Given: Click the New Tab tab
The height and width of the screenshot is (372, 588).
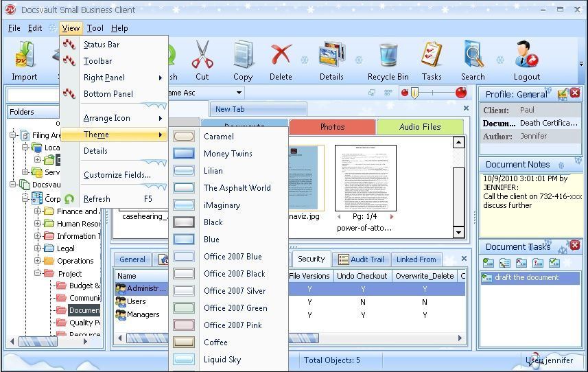Looking at the screenshot, I should tap(259, 109).
